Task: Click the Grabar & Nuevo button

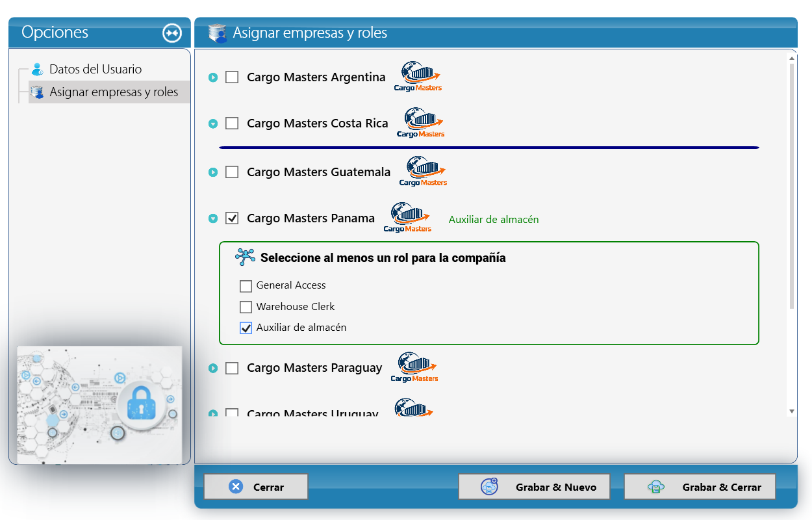Action: coord(534,487)
